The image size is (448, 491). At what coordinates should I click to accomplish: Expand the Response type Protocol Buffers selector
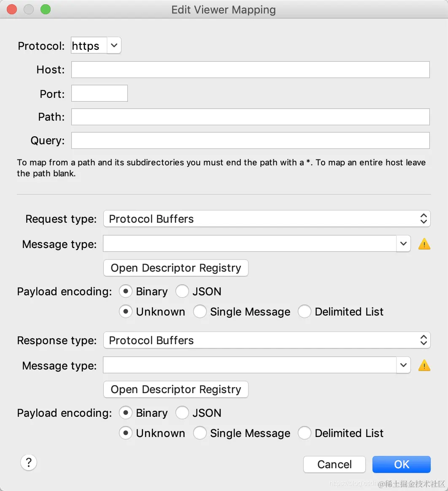[267, 340]
